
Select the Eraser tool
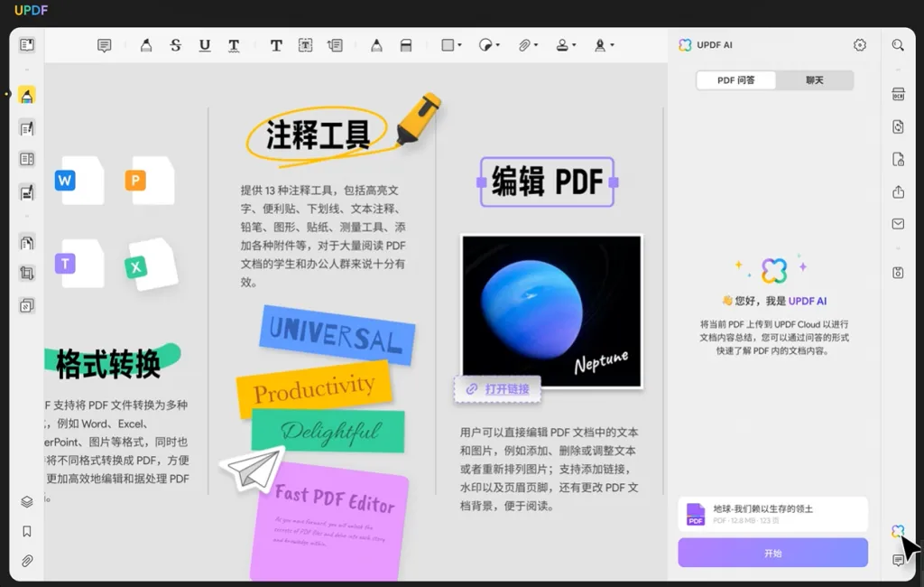pos(405,45)
